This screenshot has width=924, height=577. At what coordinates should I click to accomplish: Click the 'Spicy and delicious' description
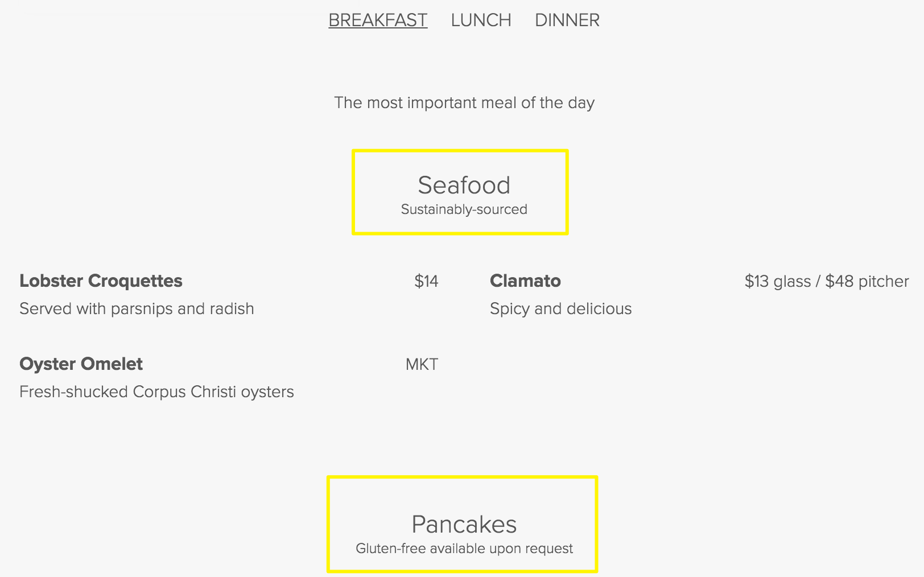tap(560, 308)
